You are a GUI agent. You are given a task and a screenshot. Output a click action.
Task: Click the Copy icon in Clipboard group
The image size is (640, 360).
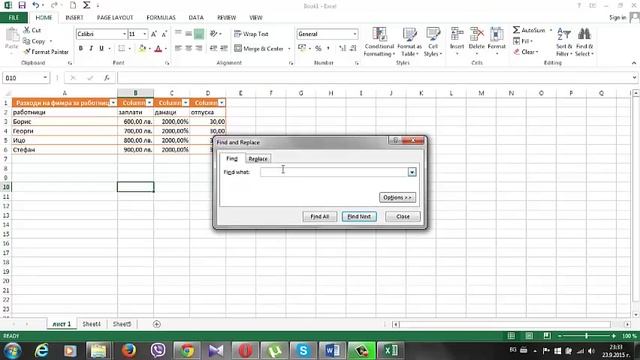pos(27,41)
